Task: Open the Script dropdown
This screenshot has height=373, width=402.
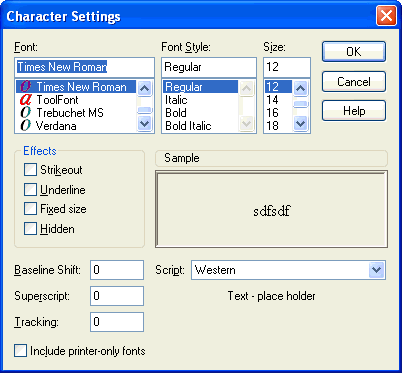Action: pyautogui.click(x=377, y=270)
